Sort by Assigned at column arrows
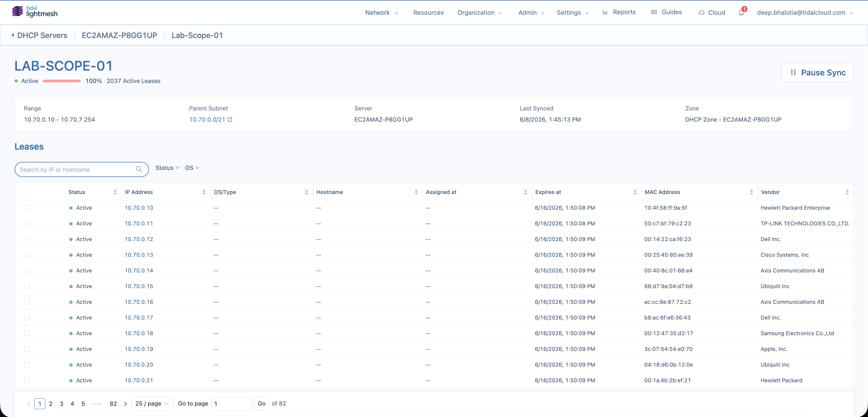Viewport: 868px width, 417px height. 526,192
